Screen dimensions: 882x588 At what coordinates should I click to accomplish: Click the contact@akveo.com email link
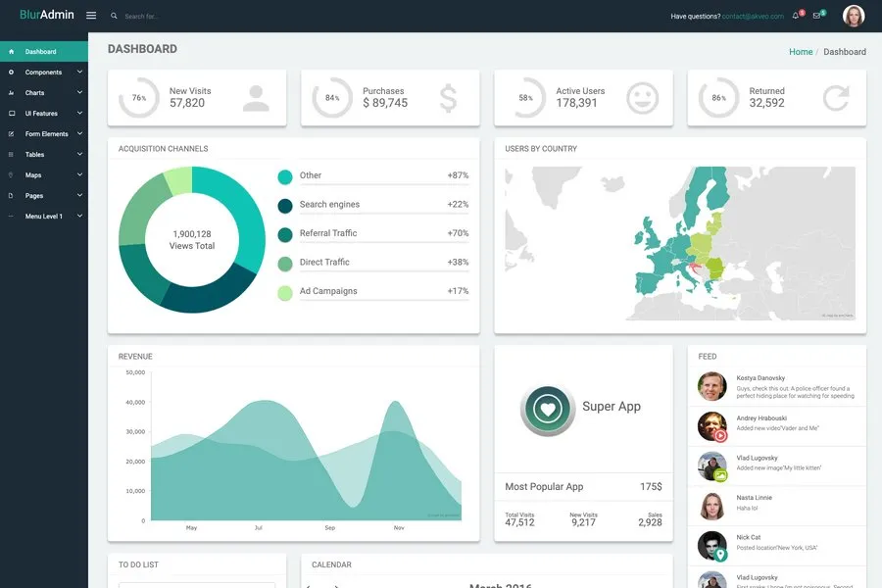click(x=752, y=17)
